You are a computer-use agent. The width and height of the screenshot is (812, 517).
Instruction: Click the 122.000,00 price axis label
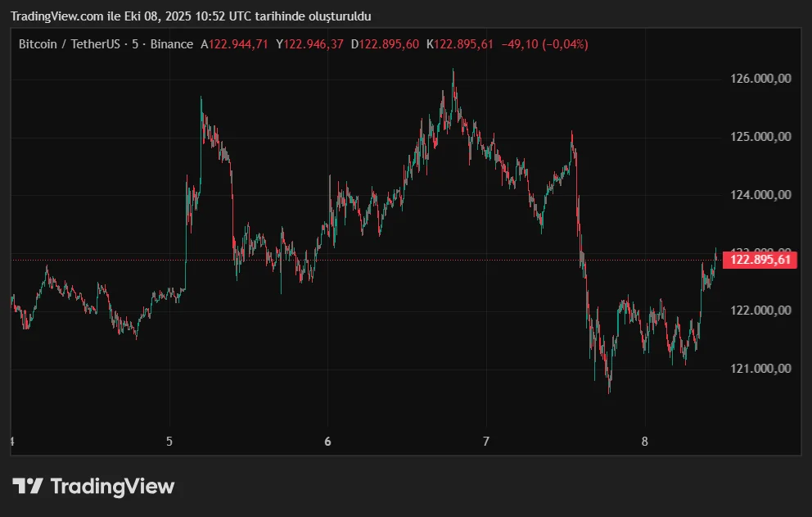[760, 311]
